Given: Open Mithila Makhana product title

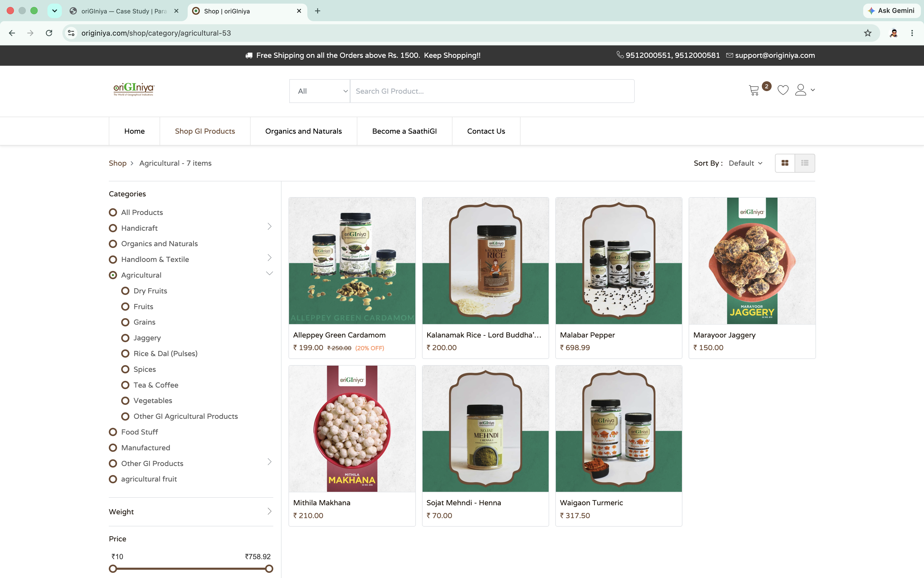Looking at the screenshot, I should click(321, 503).
